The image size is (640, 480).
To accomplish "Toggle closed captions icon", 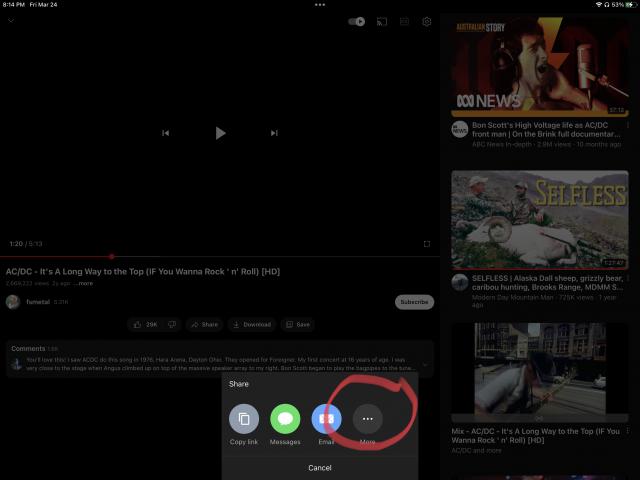I will pos(404,22).
